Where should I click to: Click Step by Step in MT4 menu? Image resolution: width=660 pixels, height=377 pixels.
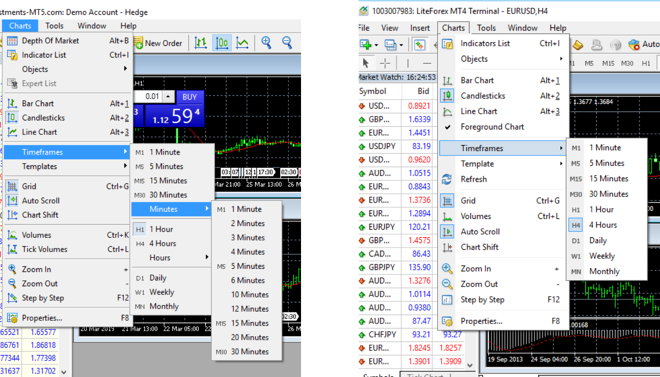coord(503,300)
